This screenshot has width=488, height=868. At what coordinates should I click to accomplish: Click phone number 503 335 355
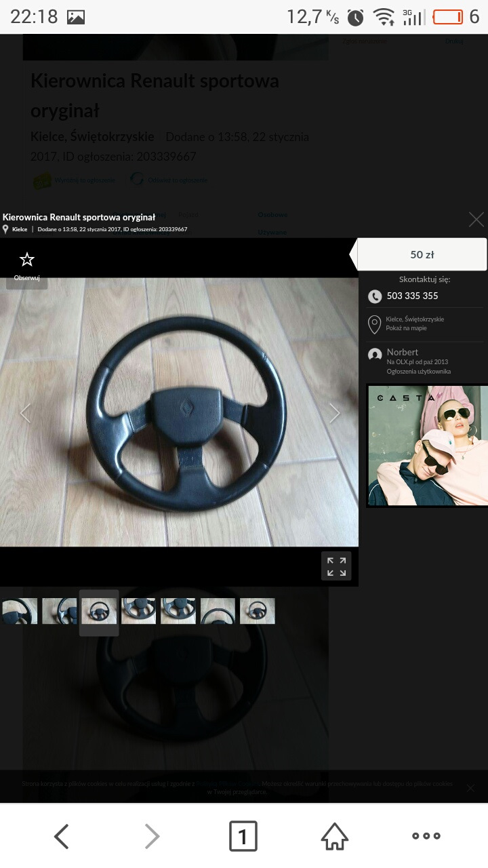click(x=412, y=296)
